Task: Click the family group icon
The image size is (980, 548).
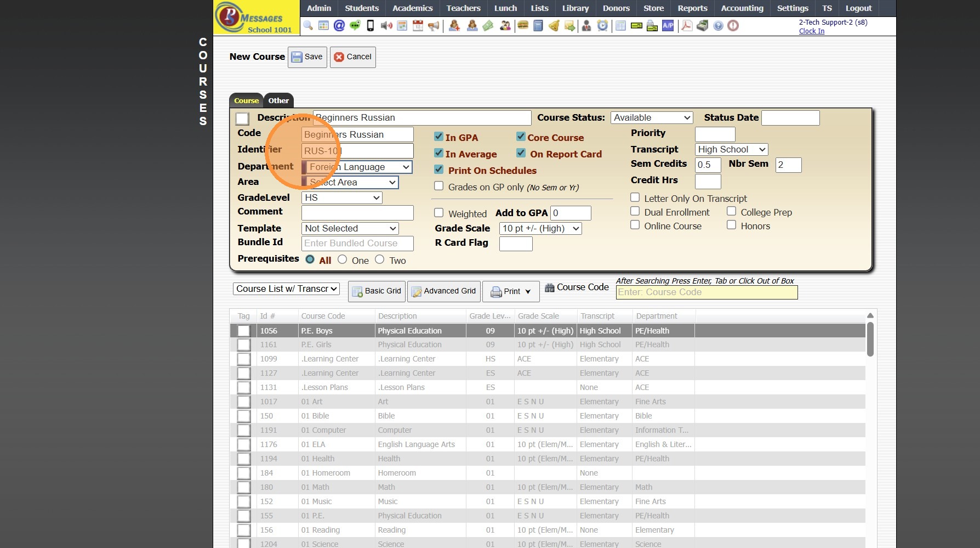Action: [x=505, y=26]
